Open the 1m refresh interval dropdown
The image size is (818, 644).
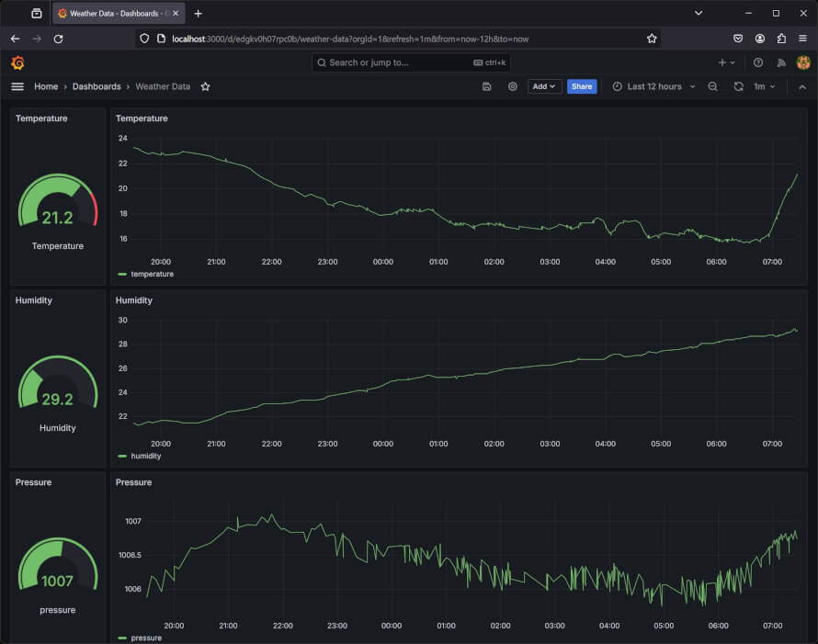pyautogui.click(x=765, y=86)
